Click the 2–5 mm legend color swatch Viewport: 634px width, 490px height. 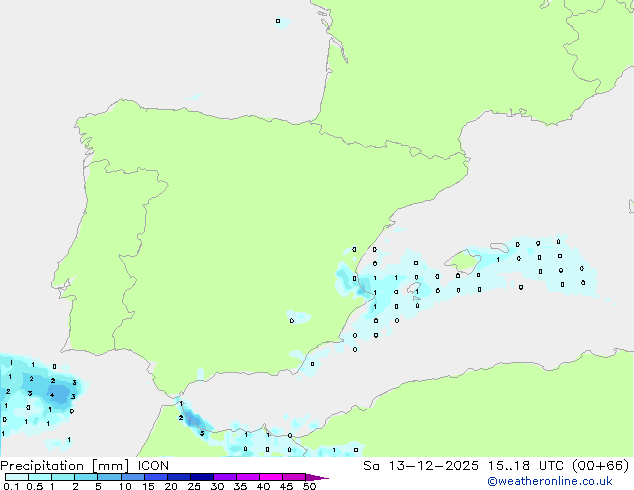[x=86, y=477]
